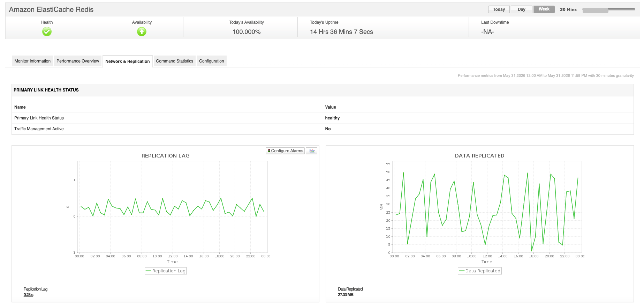Click the Amazon ElastiCache Redis page title
Screen dimensions: 644x308
(x=51, y=9)
